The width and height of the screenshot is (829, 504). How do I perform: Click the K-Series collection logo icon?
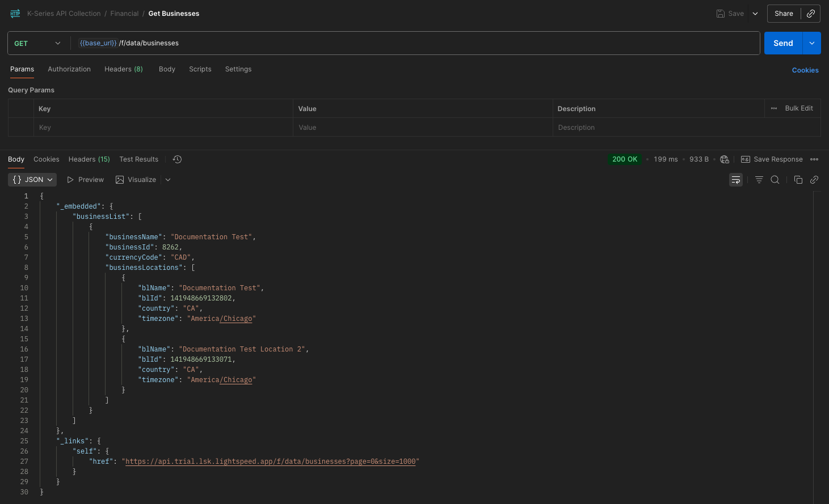[15, 13]
